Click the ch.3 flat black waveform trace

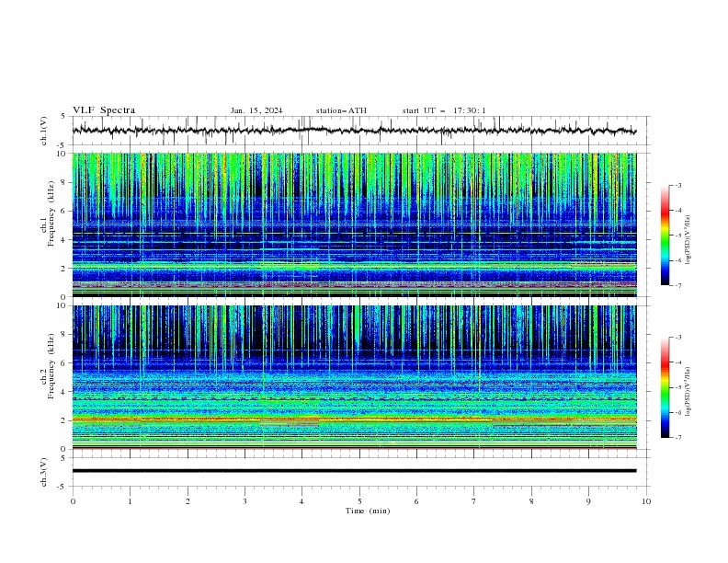354,471
